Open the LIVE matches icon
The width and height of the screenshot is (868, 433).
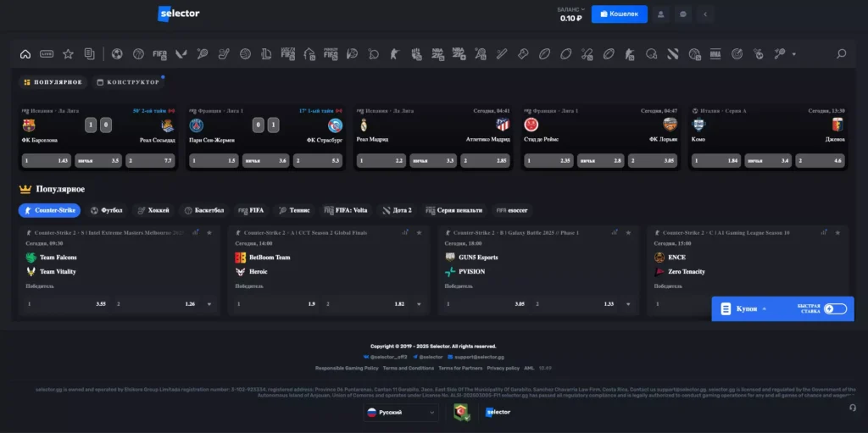coord(47,54)
